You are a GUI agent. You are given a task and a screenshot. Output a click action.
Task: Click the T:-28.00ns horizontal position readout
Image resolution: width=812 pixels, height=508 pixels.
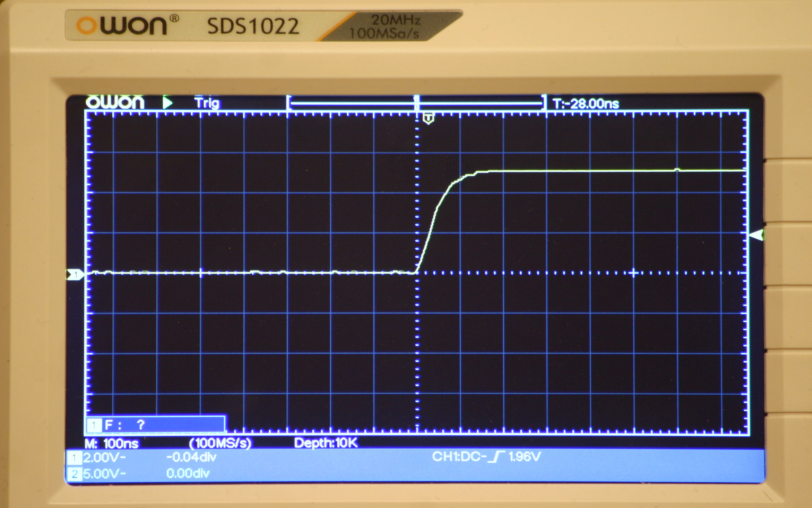[586, 104]
